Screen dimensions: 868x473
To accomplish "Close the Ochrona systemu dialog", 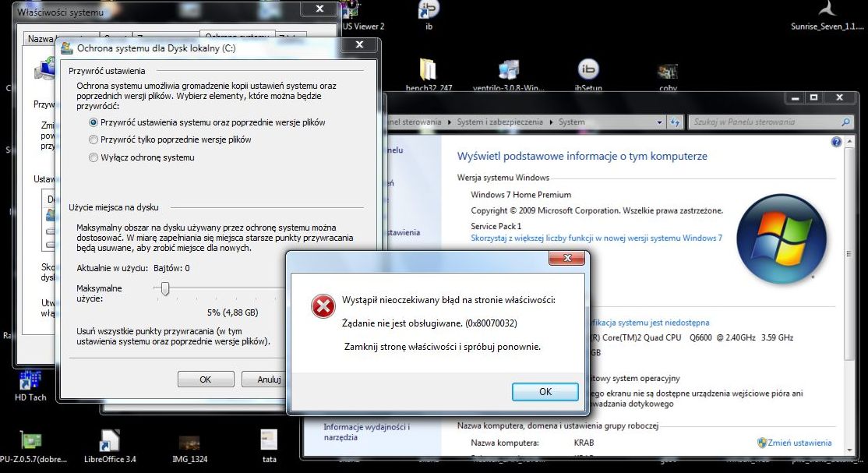I will (359, 45).
